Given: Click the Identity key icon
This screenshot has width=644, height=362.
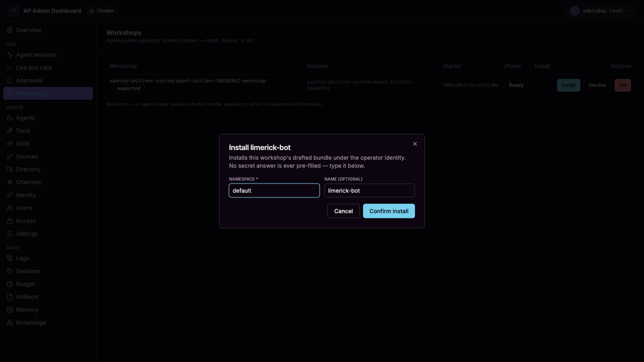Looking at the screenshot, I should tap(10, 195).
